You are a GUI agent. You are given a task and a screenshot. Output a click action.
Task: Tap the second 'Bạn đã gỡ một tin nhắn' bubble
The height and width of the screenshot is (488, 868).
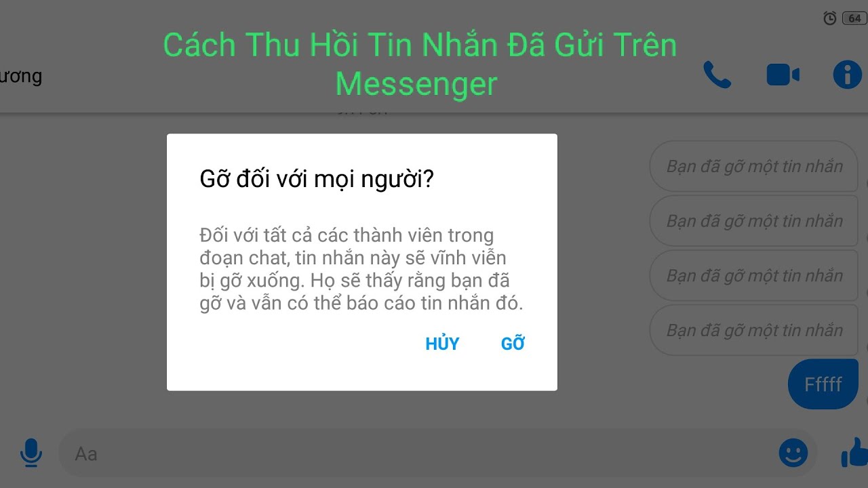754,221
